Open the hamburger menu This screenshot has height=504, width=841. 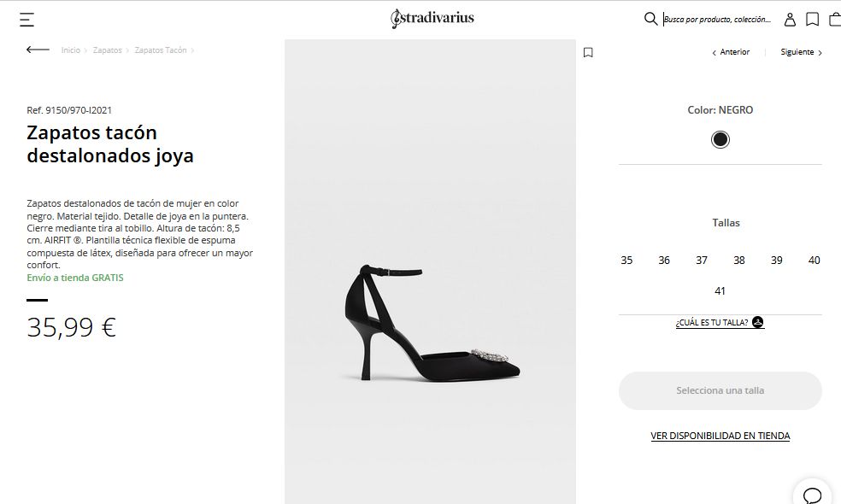coord(27,20)
